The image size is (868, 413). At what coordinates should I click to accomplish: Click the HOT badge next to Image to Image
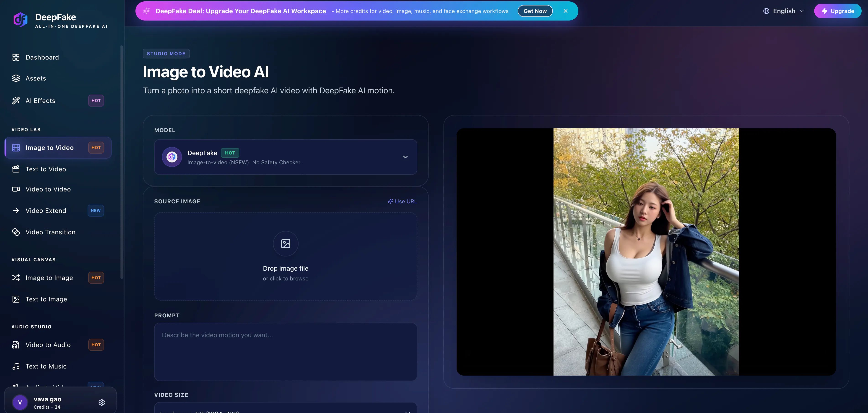[x=96, y=278]
